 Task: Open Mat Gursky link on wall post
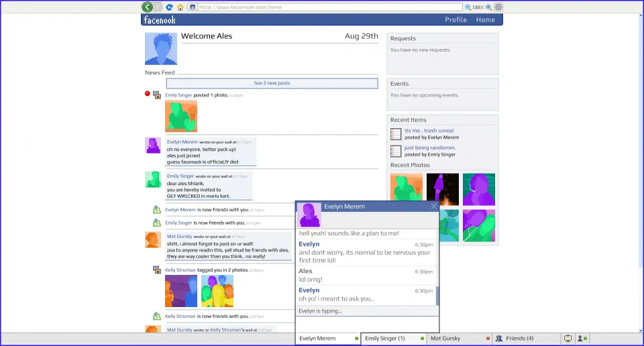click(179, 237)
